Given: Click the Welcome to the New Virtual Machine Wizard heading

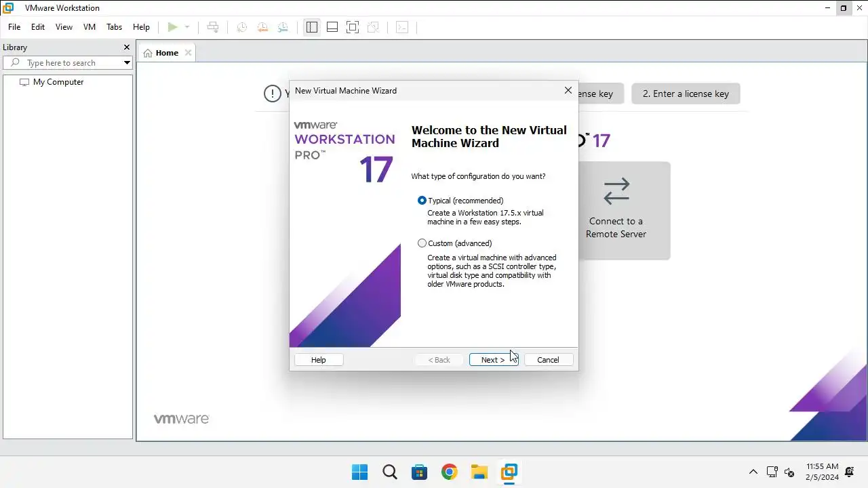Looking at the screenshot, I should pyautogui.click(x=489, y=136).
